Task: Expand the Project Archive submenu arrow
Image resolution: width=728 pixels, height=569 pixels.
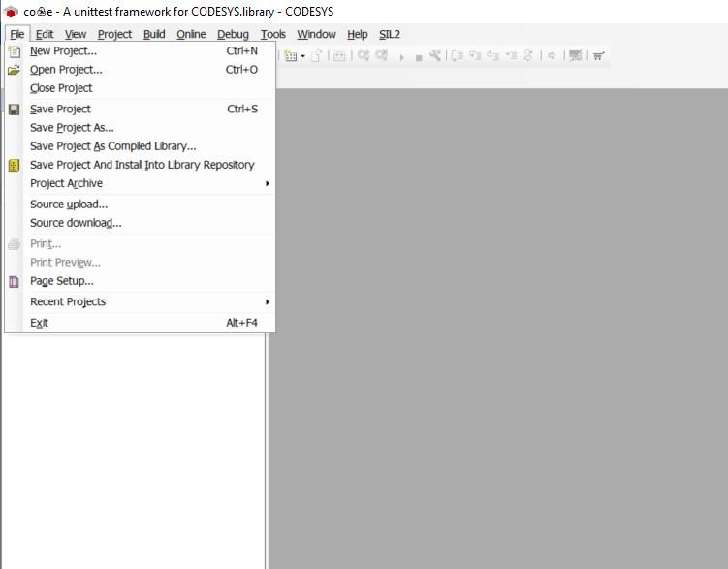Action: (x=267, y=184)
